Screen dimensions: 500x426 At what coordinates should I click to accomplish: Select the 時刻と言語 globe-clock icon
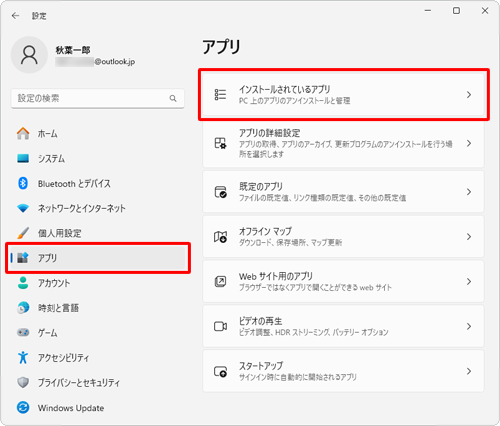click(23, 308)
